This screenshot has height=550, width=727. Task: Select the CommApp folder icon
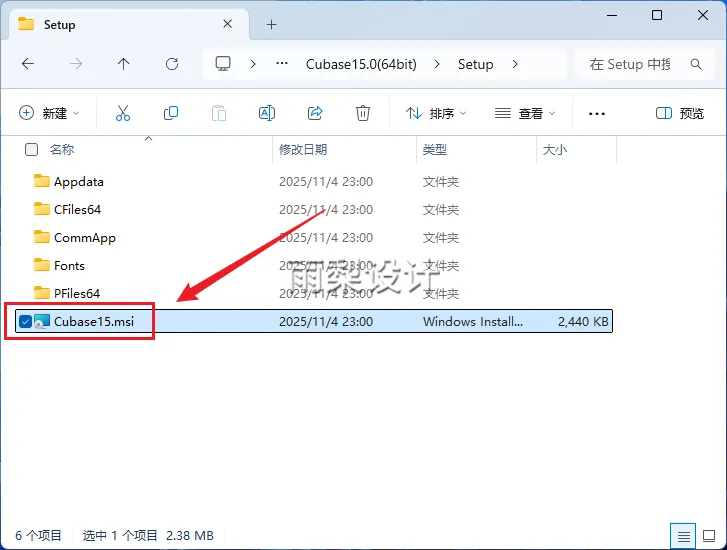42,237
